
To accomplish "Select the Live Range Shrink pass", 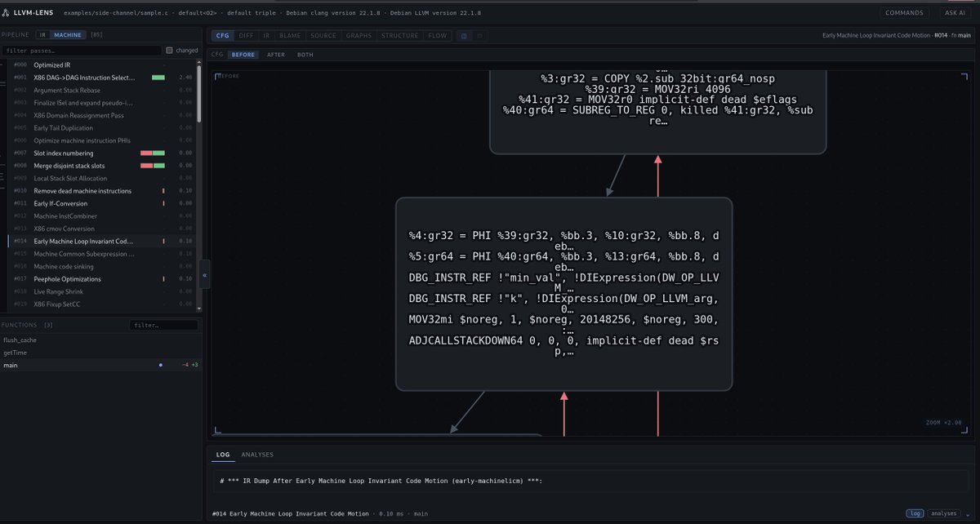I will click(x=100, y=291).
